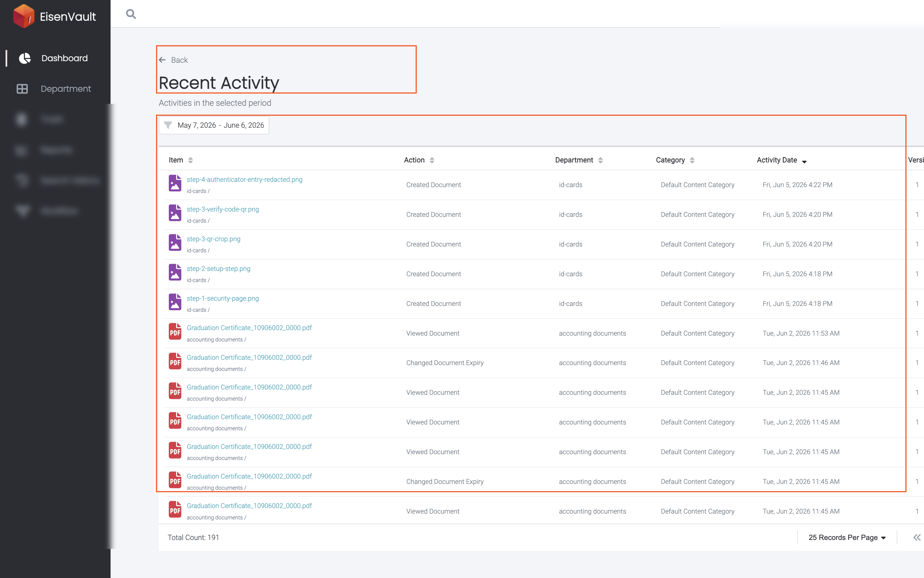Open step-3-qr-crop.png link
This screenshot has width=924, height=578.
click(214, 239)
